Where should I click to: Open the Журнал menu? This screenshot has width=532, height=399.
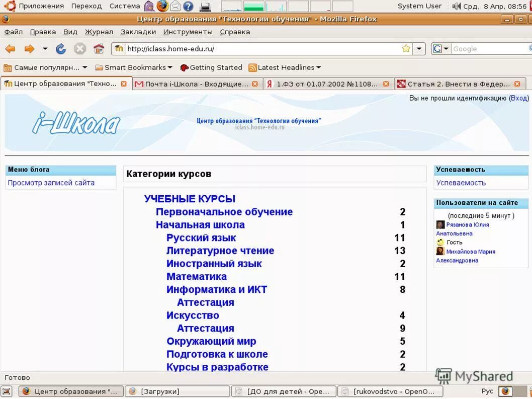click(99, 32)
